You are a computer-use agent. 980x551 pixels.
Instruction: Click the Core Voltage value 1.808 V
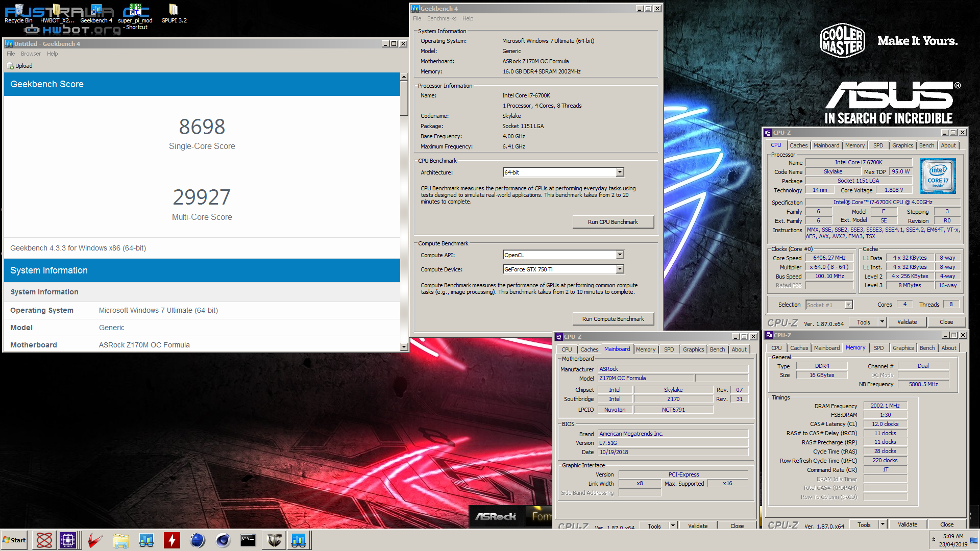pyautogui.click(x=894, y=190)
